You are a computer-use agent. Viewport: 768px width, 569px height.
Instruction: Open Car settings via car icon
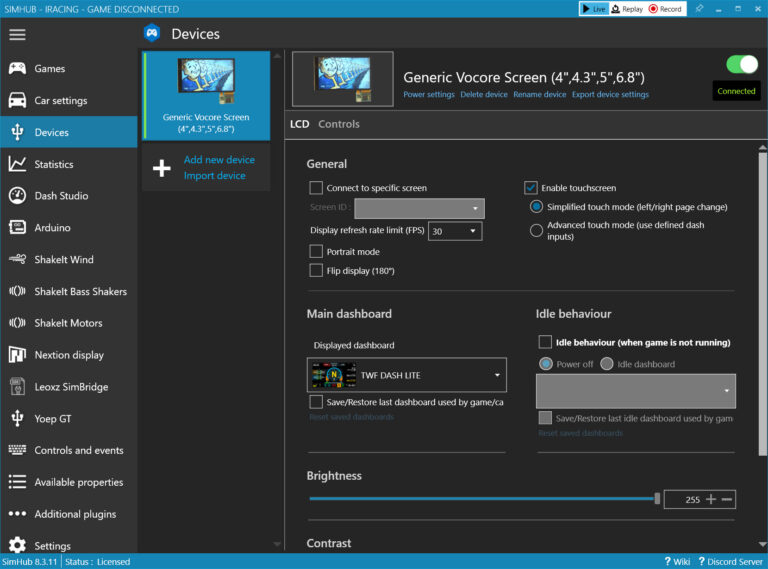pyautogui.click(x=17, y=101)
